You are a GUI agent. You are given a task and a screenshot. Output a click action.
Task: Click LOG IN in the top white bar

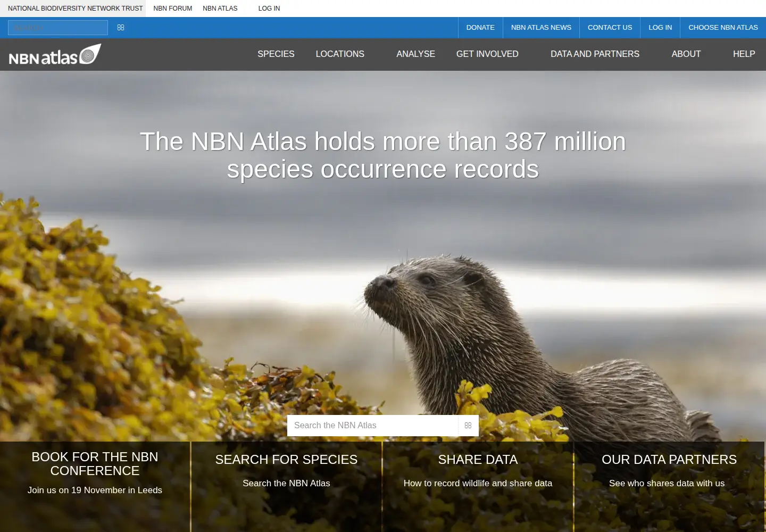pyautogui.click(x=269, y=9)
